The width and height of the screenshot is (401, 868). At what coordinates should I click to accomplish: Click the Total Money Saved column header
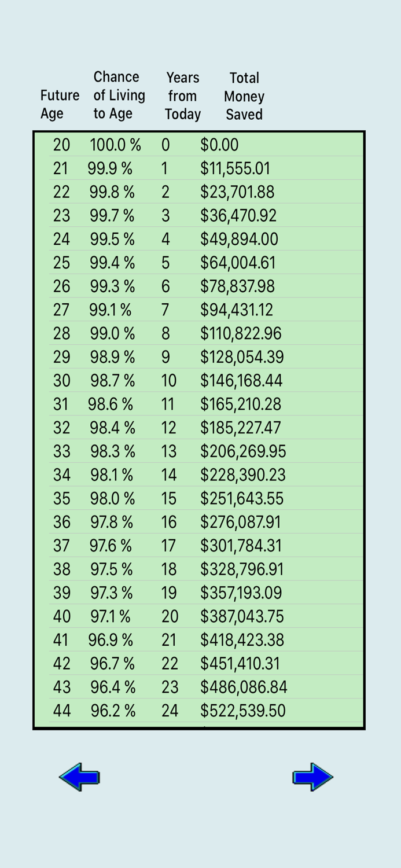244,95
